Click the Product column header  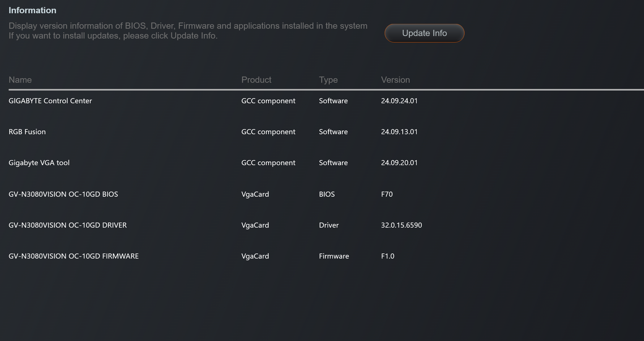256,80
